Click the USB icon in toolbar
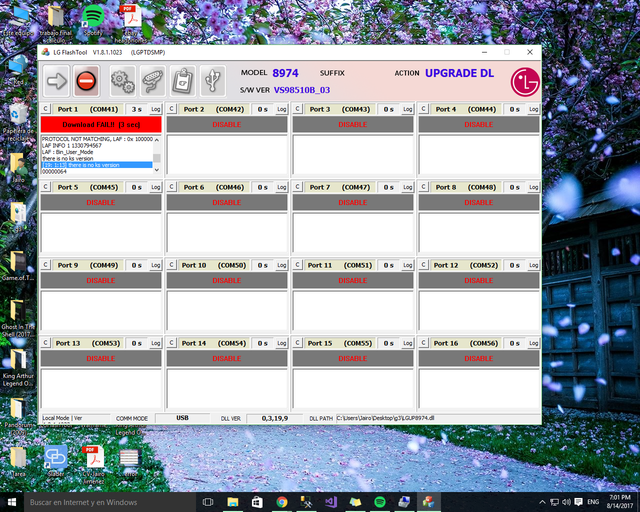 (x=213, y=81)
